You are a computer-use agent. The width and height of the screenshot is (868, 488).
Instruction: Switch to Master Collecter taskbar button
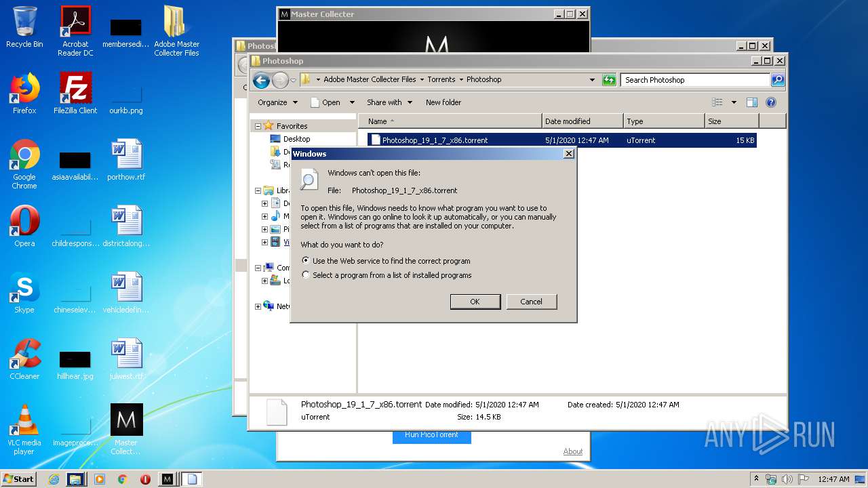(x=167, y=479)
